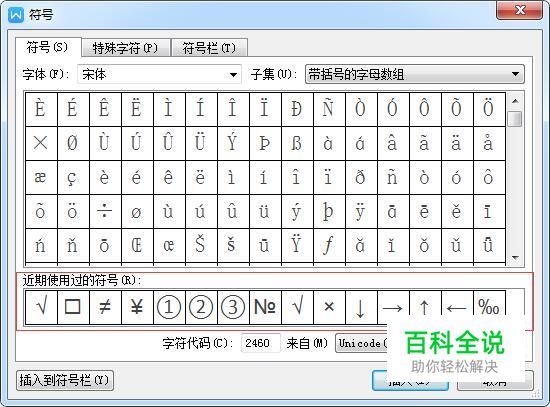
Task: Click the symbol grid scroll down arrow
Action: (x=515, y=258)
